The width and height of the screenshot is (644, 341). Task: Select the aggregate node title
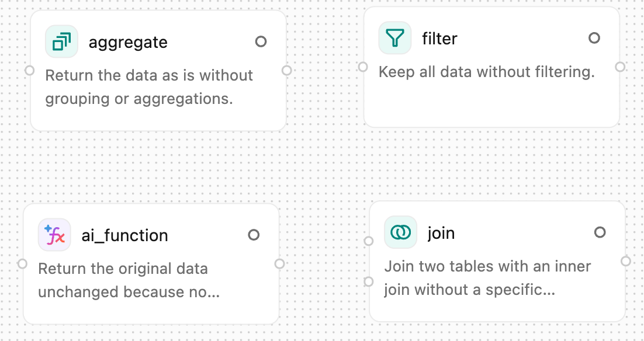coord(128,42)
